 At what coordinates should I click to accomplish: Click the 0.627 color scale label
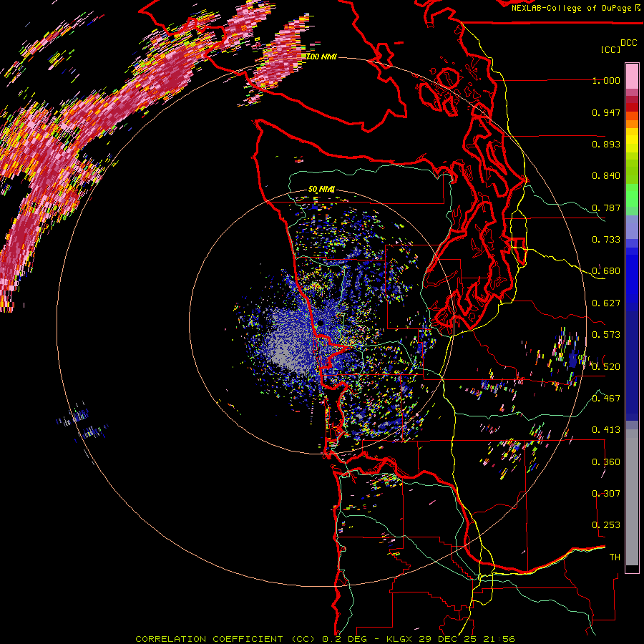tap(606, 303)
